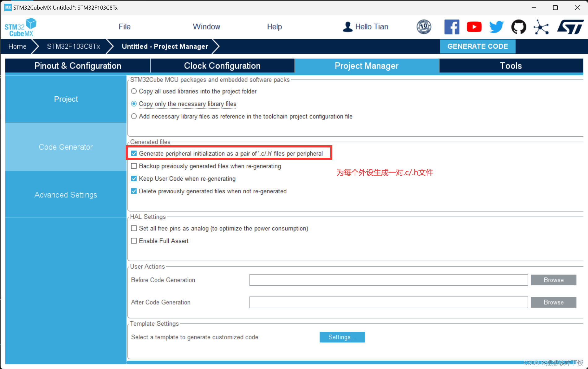Click Untitled - Project Manager breadcrumb
The width and height of the screenshot is (588, 369).
[x=165, y=46]
